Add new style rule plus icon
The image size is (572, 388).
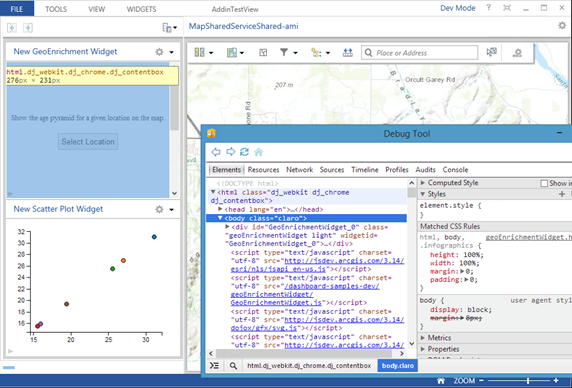[x=562, y=194]
